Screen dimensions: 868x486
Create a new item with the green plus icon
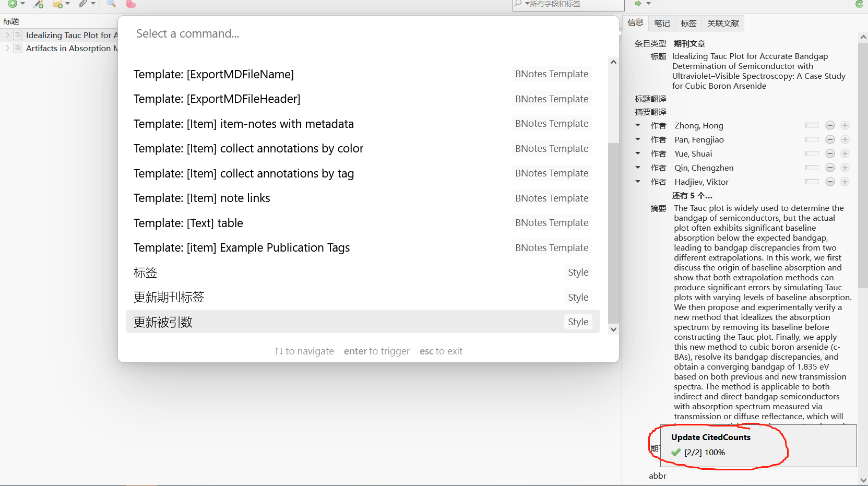click(x=13, y=4)
